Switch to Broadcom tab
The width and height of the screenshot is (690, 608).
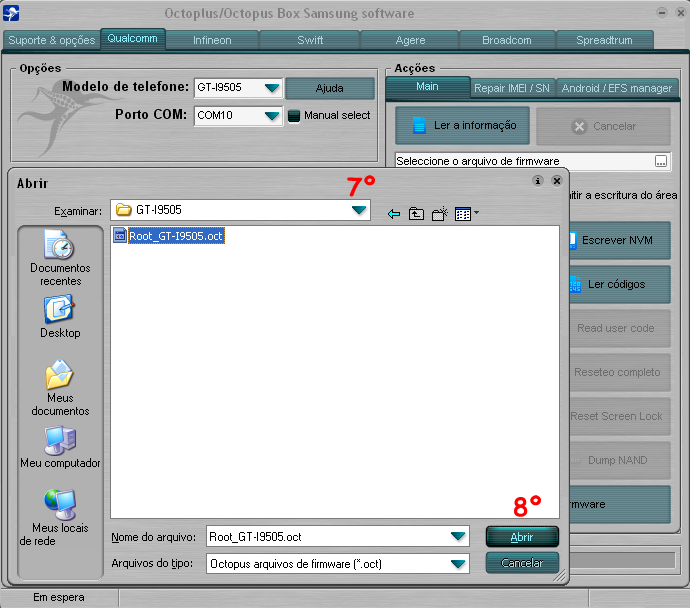point(507,40)
